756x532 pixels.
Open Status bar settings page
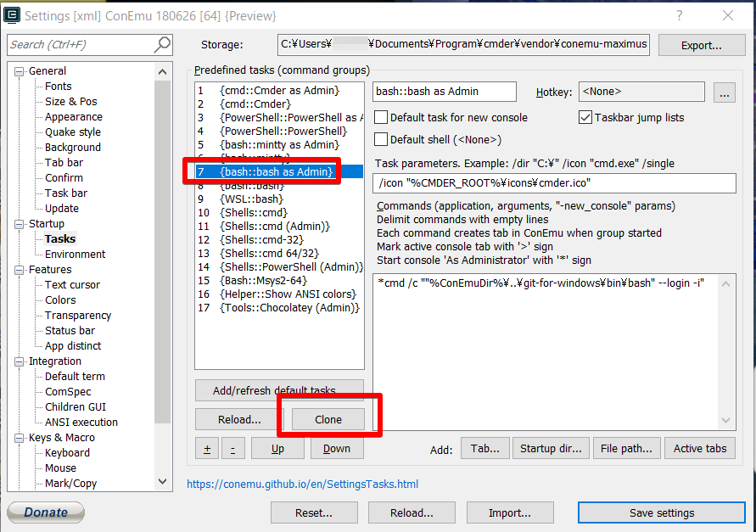[x=70, y=331]
